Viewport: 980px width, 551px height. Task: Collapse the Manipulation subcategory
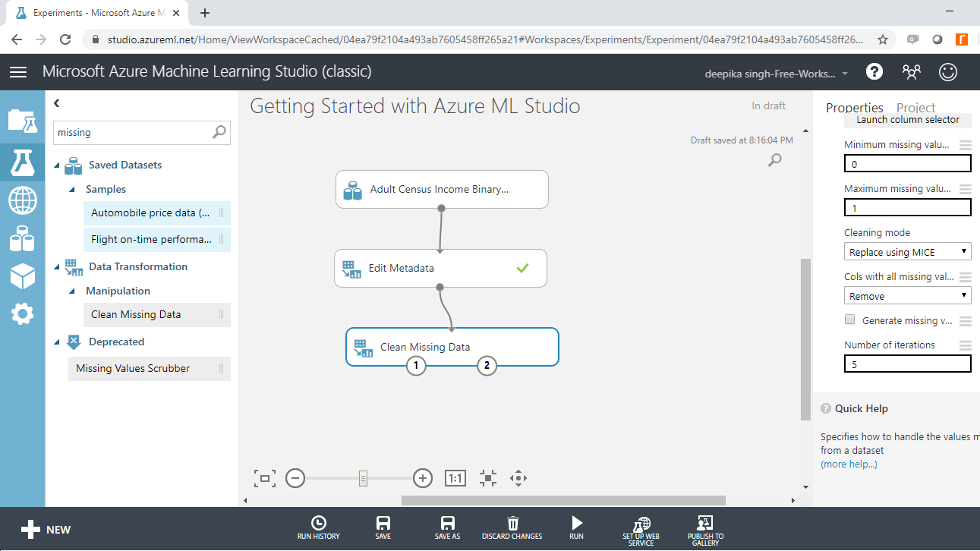73,291
